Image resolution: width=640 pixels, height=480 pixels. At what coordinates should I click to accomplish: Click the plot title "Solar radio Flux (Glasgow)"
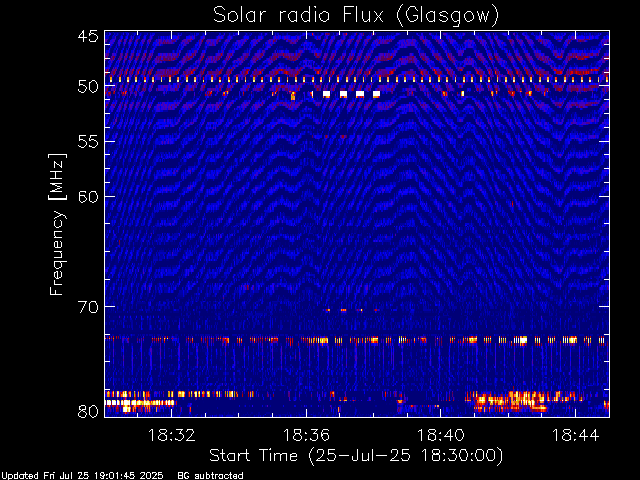pyautogui.click(x=356, y=16)
